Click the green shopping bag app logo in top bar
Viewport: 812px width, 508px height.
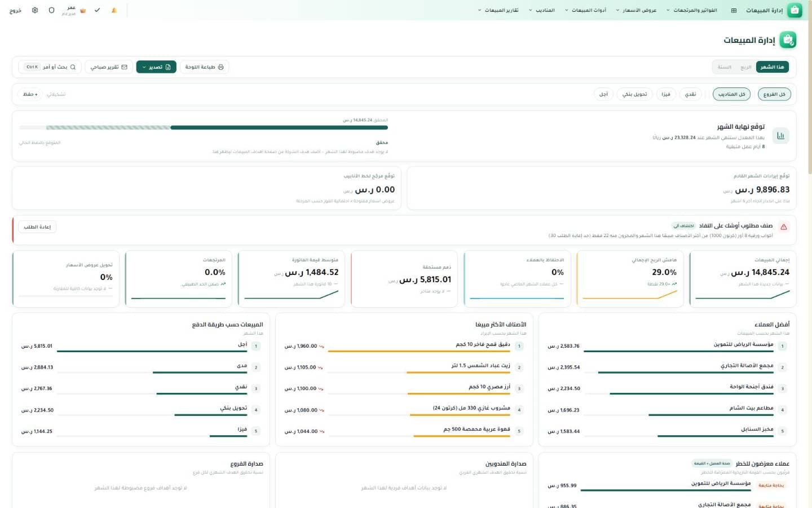[795, 10]
